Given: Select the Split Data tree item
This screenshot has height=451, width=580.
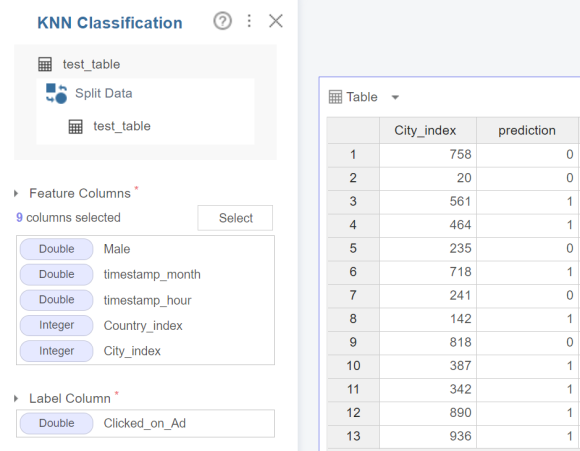Looking at the screenshot, I should tap(145, 93).
